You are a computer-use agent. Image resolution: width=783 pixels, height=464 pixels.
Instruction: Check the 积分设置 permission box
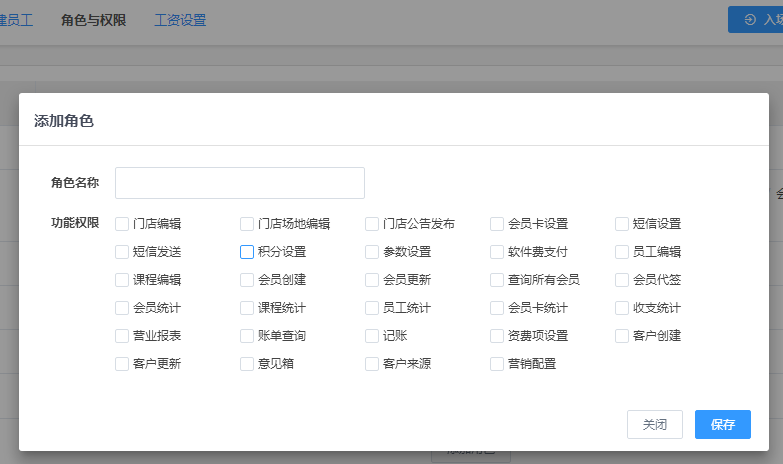(x=247, y=252)
